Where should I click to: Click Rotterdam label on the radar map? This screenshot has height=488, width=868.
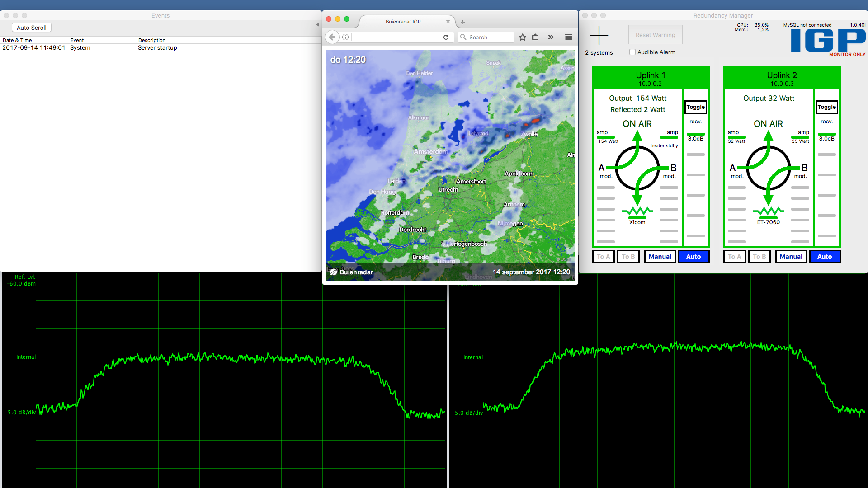click(395, 213)
